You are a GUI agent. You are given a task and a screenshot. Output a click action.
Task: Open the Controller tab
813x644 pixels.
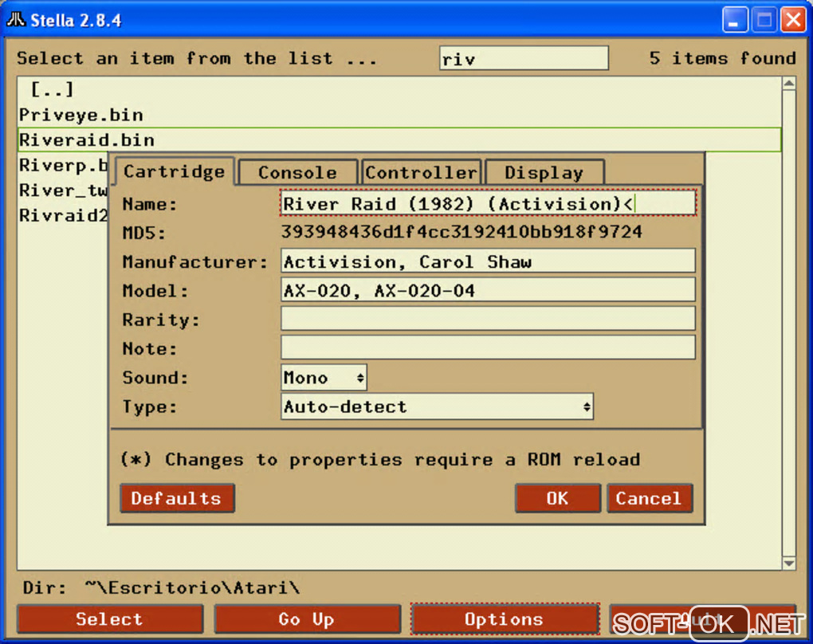pyautogui.click(x=421, y=173)
